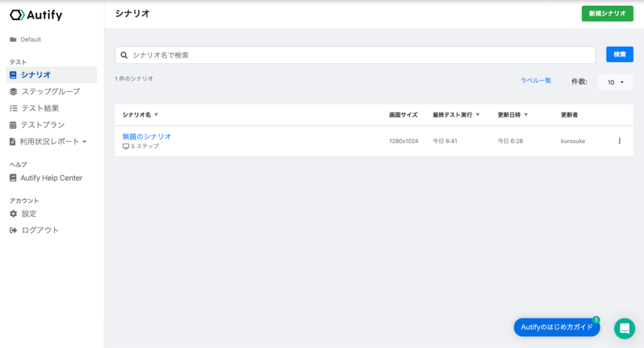
Task: Click the 1280x1024 screen size cell
Action: (404, 141)
